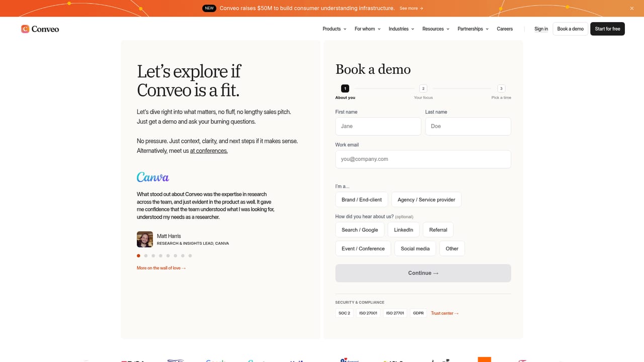Click the SOC 2 compliance badge
Screen dimensions: 644x362
tap(344, 313)
